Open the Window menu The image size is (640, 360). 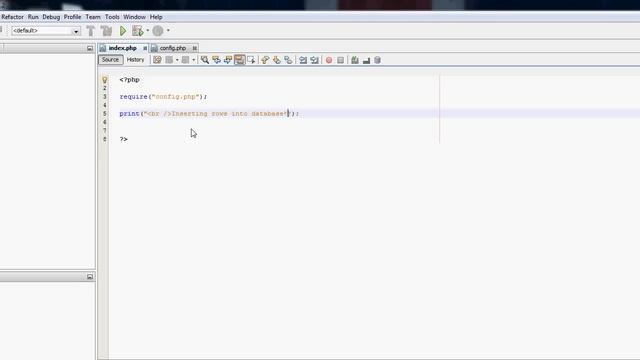[134, 17]
